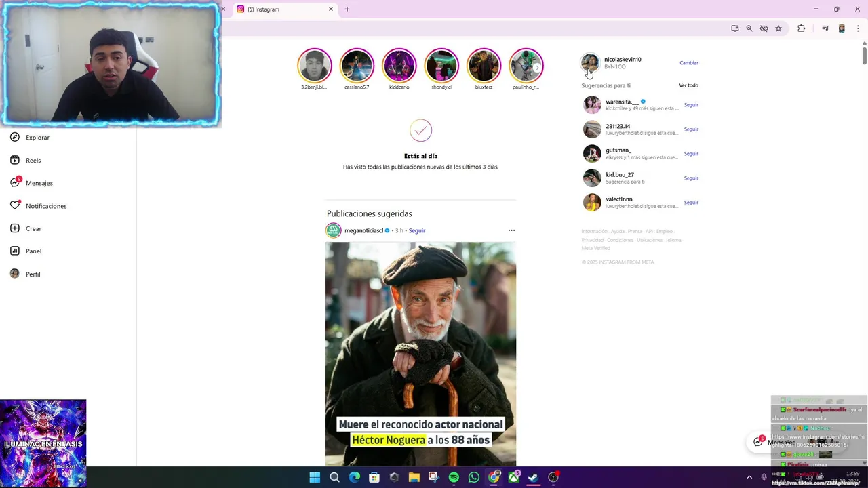Screen dimensions: 868x488
Task: Click the Crear plus icon
Action: click(15, 228)
